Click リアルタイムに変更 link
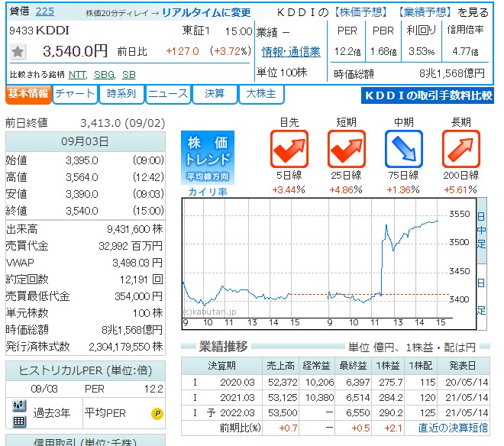504x446 pixels. (206, 12)
